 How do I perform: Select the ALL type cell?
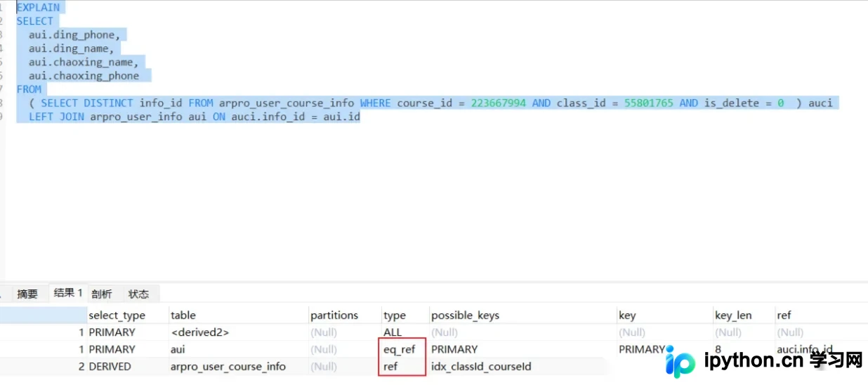click(393, 332)
